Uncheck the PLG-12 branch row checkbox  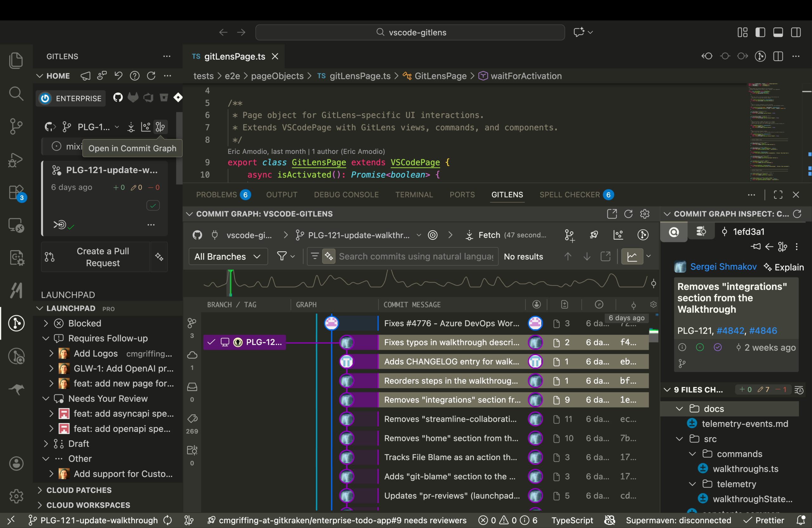[211, 342]
